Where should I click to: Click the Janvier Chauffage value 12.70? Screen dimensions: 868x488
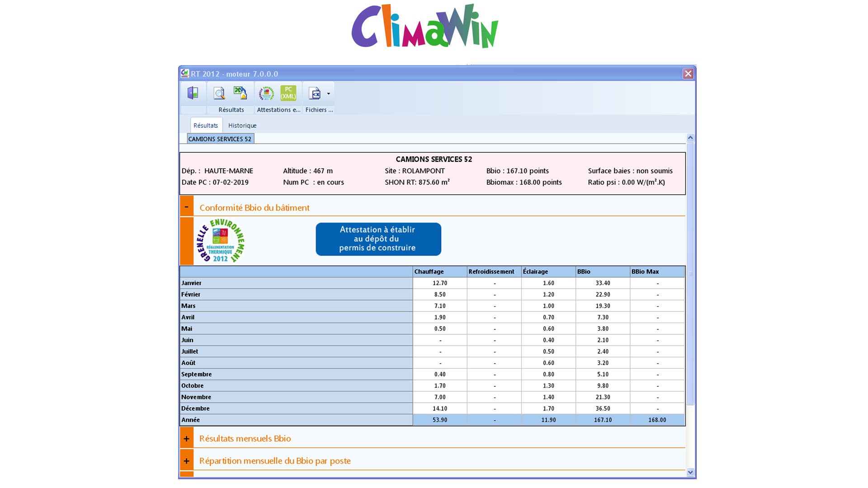pos(440,283)
